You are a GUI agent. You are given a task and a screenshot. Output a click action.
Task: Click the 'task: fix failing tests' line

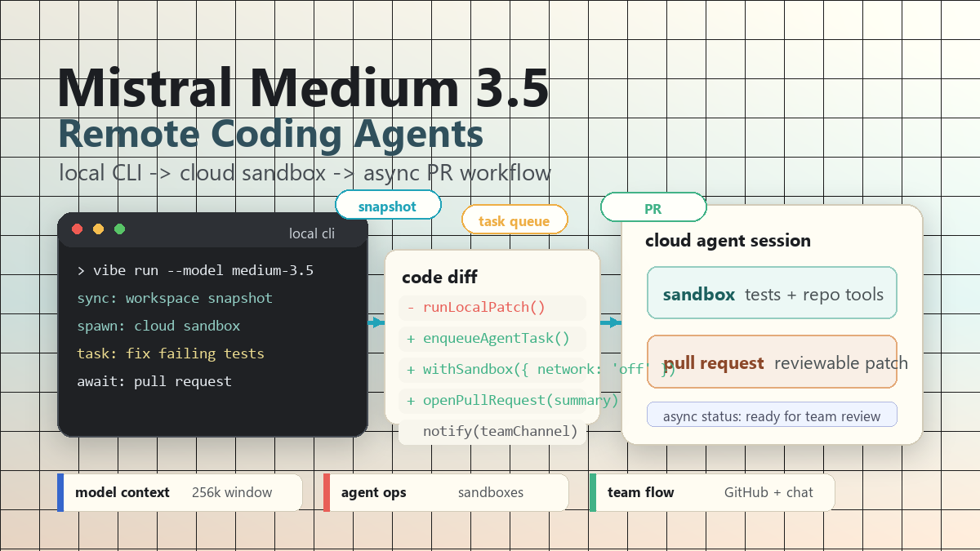[171, 353]
